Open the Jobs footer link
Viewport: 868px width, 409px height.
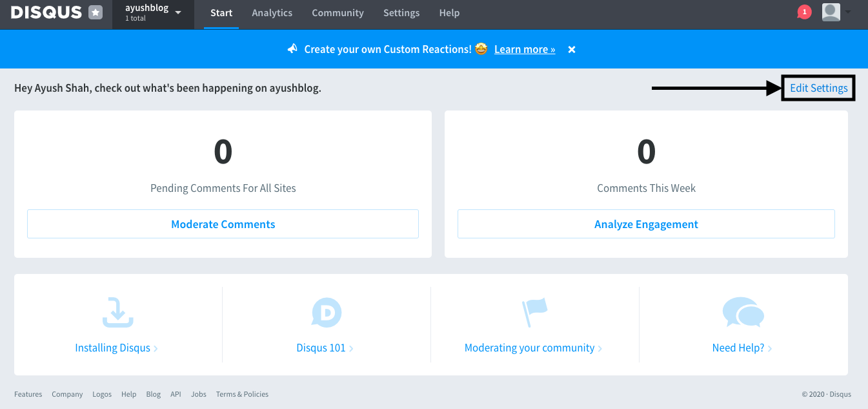click(x=199, y=394)
